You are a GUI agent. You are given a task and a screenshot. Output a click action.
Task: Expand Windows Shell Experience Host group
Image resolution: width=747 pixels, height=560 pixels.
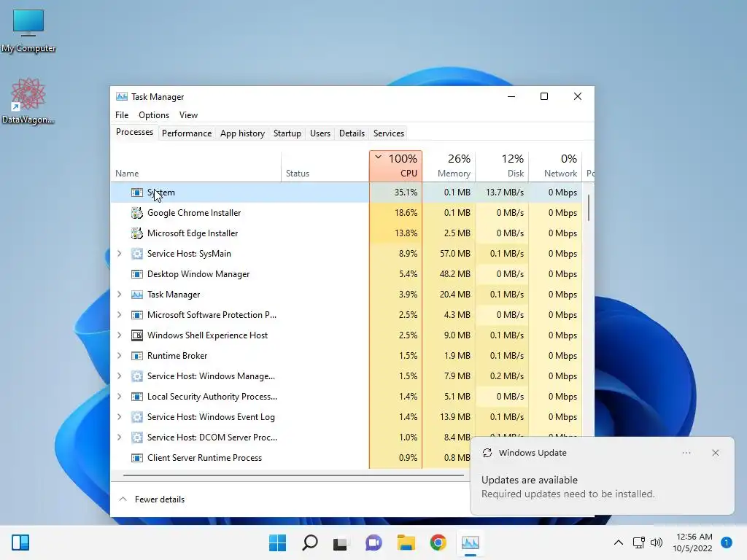(x=120, y=335)
